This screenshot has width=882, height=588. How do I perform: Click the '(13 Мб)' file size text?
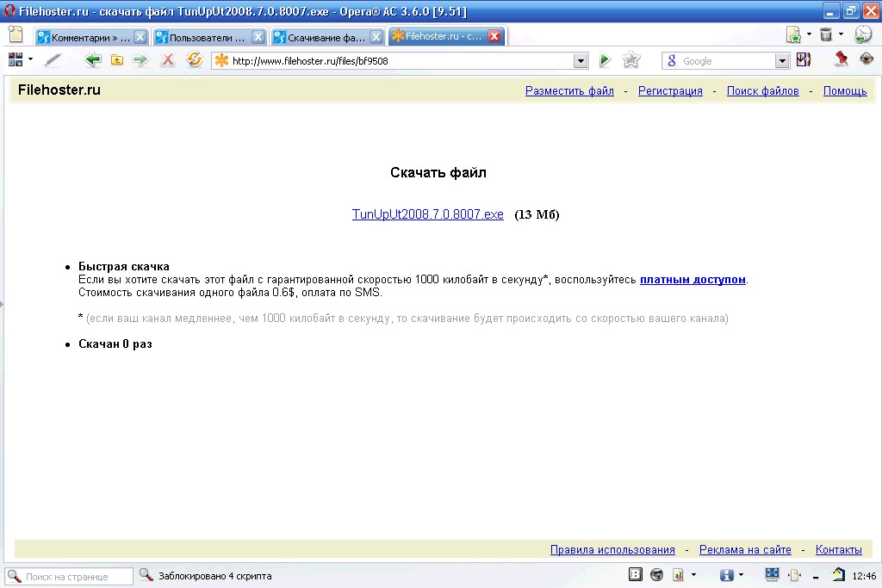tap(537, 214)
